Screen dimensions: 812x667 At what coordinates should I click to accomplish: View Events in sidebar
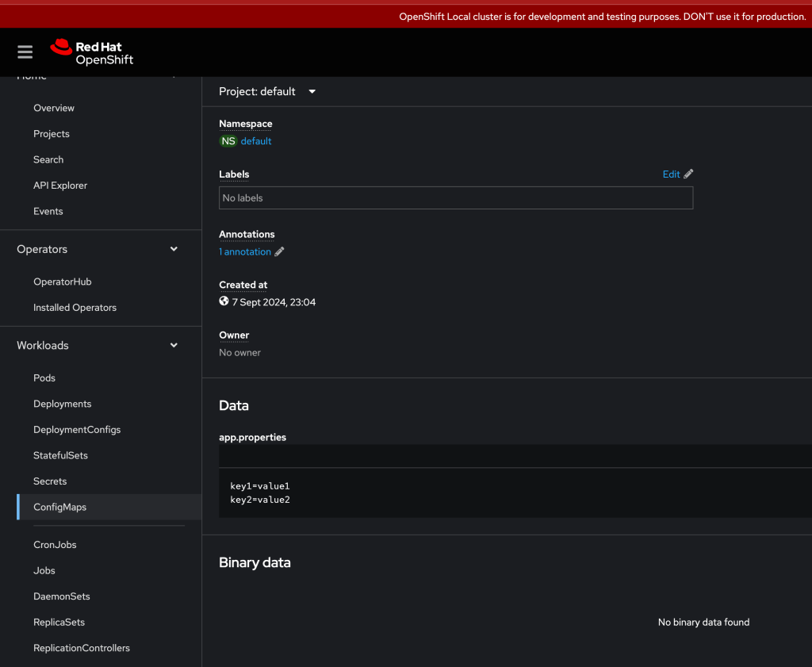coord(48,211)
